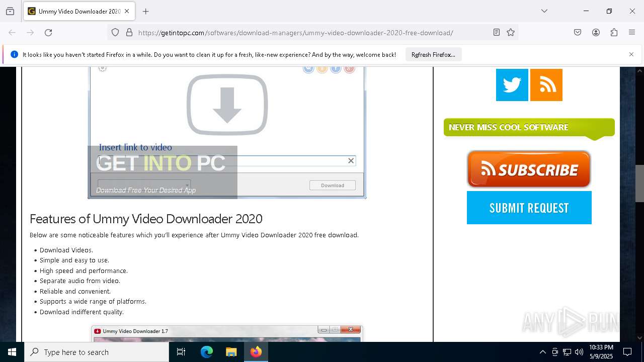Click the Firefox View icon
The height and width of the screenshot is (362, 644).
click(10, 11)
